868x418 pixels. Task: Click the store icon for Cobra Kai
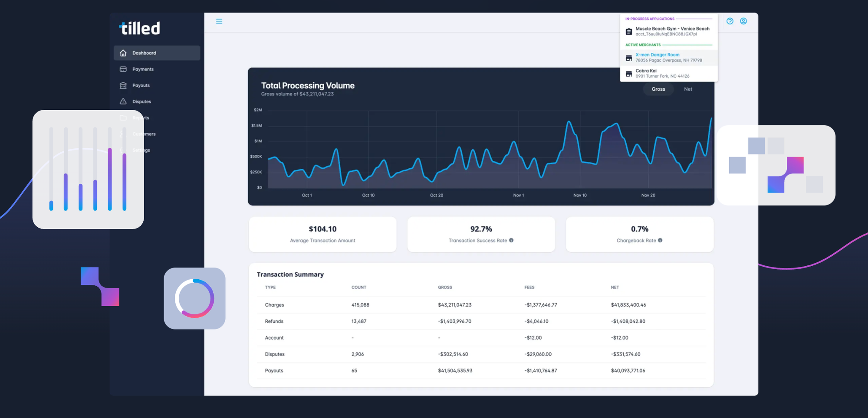[629, 74]
